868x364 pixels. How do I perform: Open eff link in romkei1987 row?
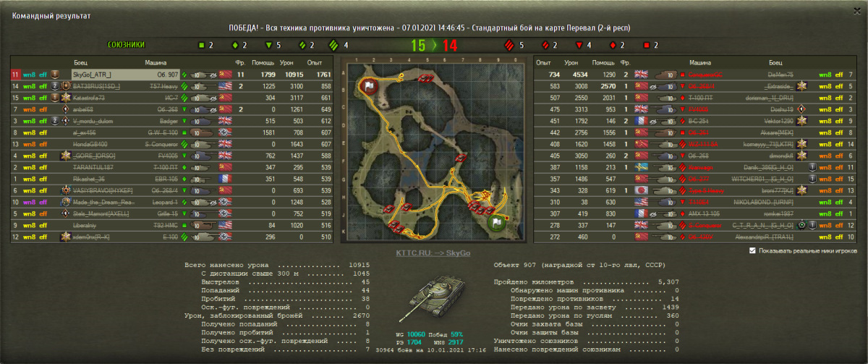click(839, 213)
